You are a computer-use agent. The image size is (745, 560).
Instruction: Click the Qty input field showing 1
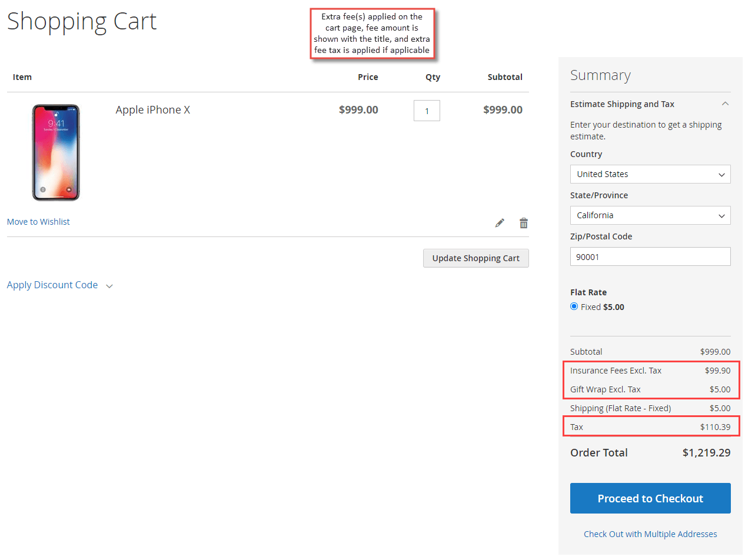(x=427, y=111)
